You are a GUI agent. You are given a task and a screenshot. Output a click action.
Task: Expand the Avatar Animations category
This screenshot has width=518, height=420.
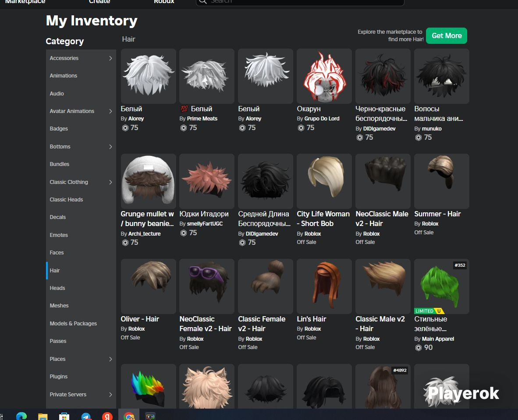tap(110, 111)
